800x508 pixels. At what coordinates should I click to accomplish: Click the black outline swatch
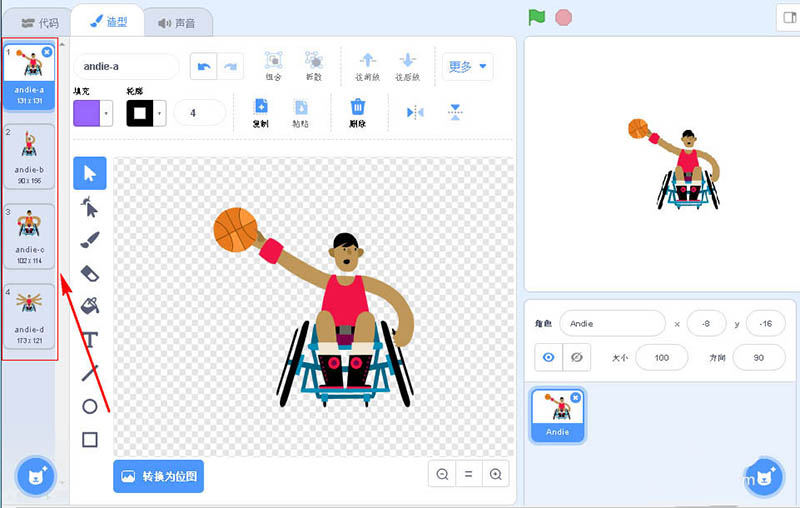point(140,113)
